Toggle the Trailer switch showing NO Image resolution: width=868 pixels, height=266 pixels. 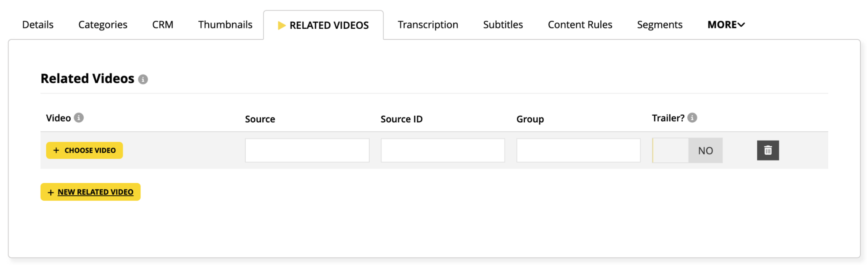click(x=687, y=150)
